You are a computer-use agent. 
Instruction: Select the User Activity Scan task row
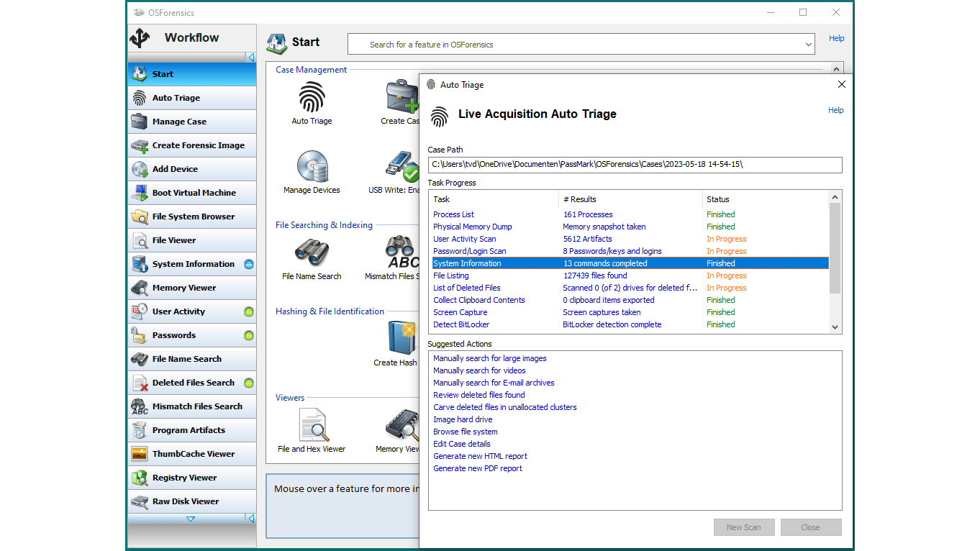pos(630,239)
